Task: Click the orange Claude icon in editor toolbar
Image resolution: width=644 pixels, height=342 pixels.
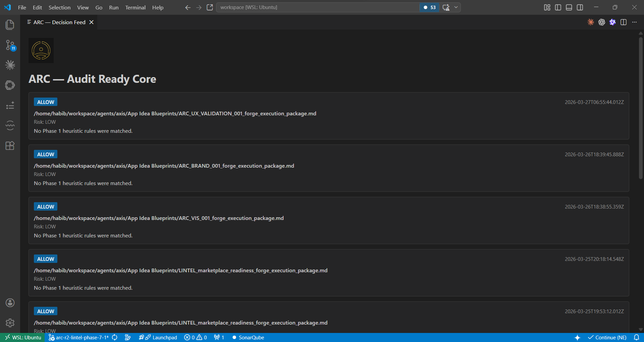Action: pyautogui.click(x=591, y=22)
